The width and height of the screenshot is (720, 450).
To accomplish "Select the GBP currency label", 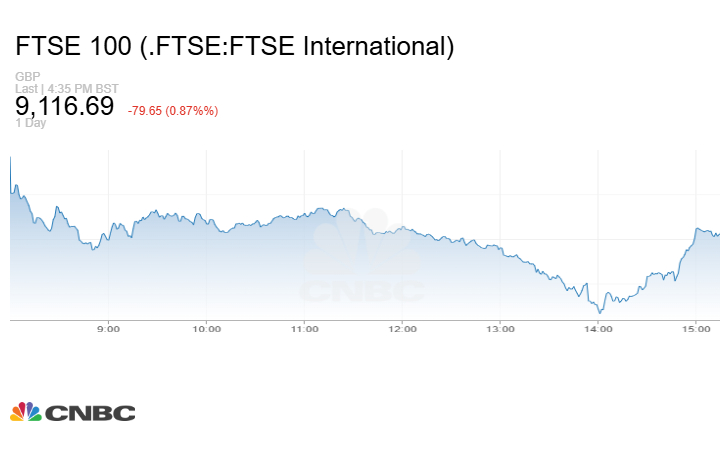I will click(26, 77).
